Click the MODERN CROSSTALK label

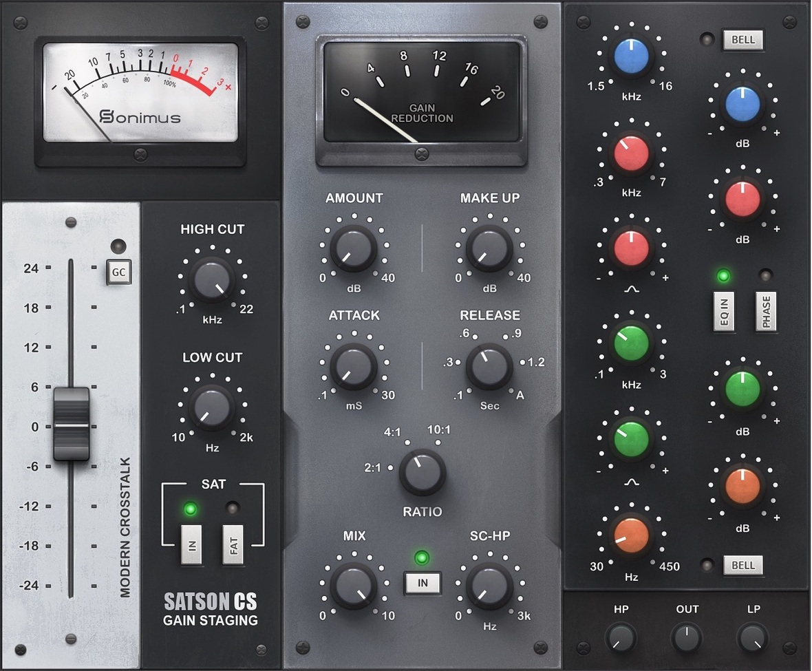coord(125,527)
